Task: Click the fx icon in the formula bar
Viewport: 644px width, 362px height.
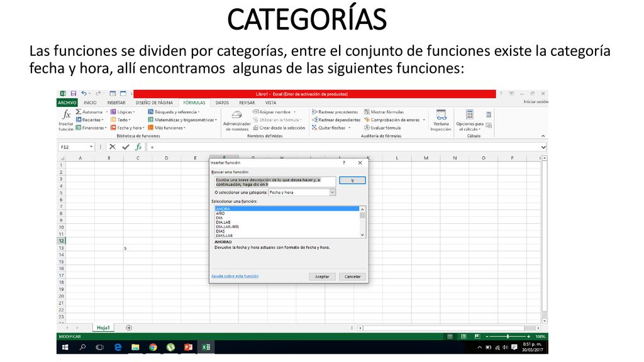Action: coord(139,146)
